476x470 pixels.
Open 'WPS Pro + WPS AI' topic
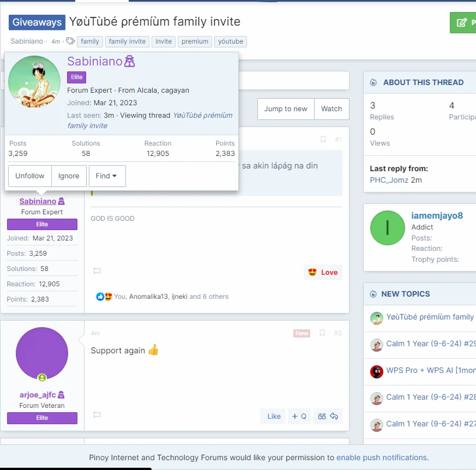[431, 370]
